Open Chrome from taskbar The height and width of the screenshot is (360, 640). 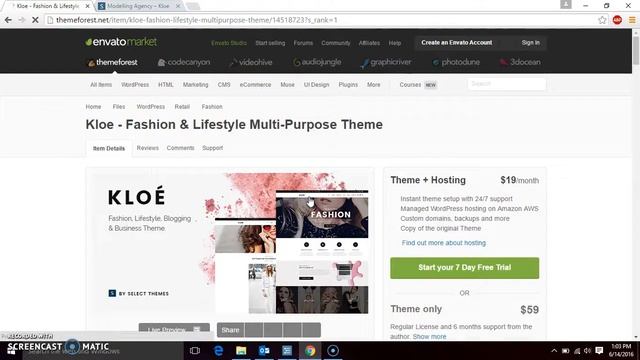point(310,351)
